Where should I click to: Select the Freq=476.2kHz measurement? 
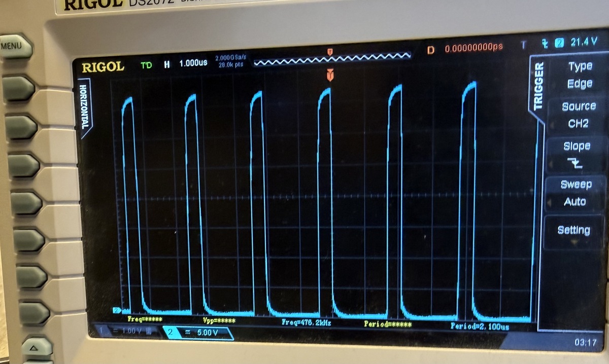(306, 322)
